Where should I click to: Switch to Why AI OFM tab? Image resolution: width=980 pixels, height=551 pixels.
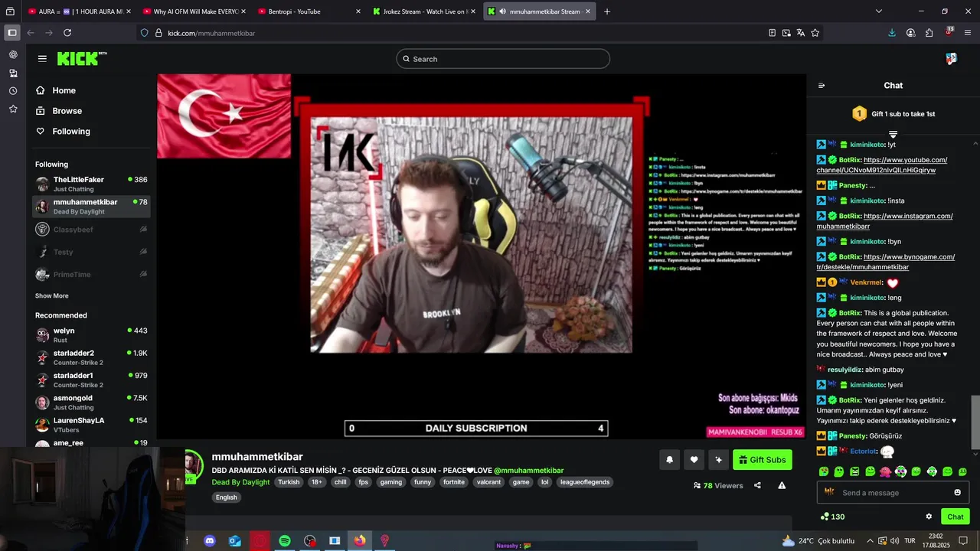pos(193,11)
